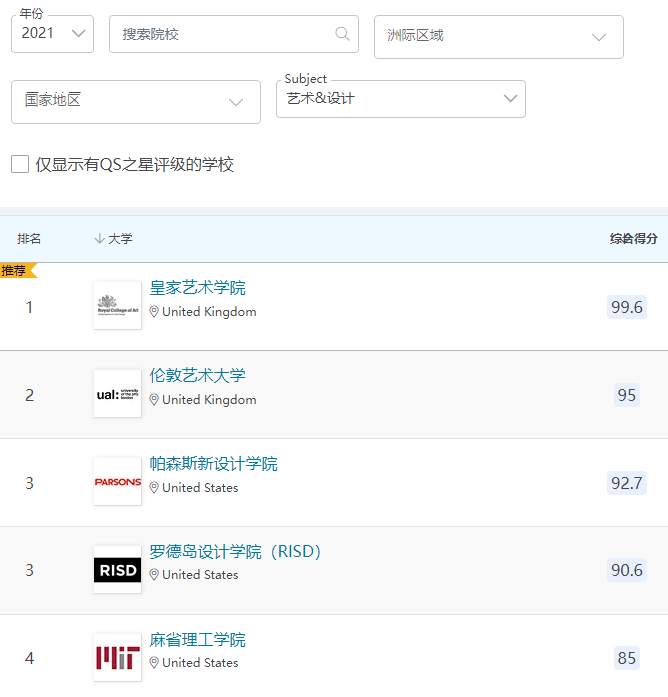Click the score 95 for 伦敦艺术大学
This screenshot has width=668, height=697.
point(627,395)
